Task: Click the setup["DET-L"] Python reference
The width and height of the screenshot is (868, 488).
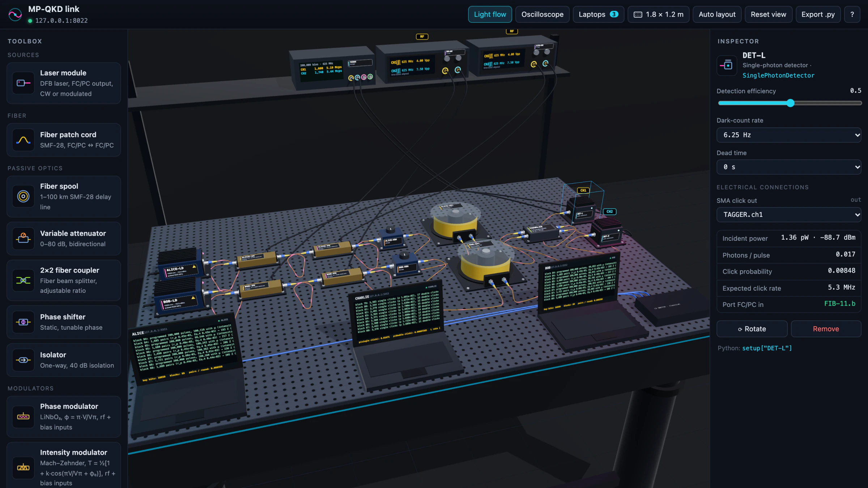Action: pos(767,348)
